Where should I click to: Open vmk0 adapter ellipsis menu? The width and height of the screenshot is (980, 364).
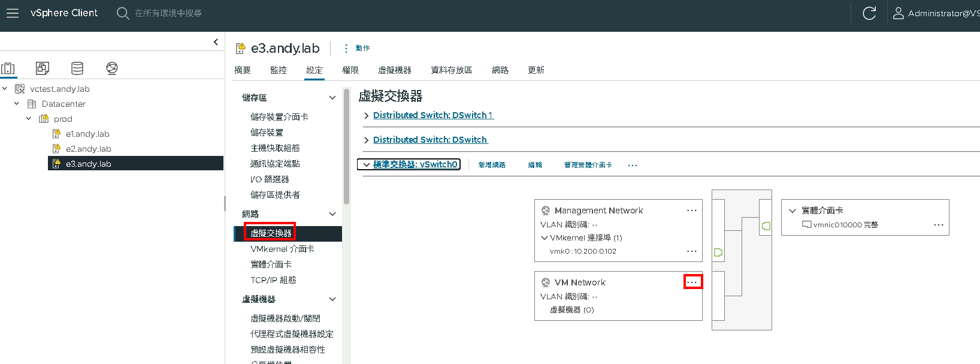click(x=692, y=251)
